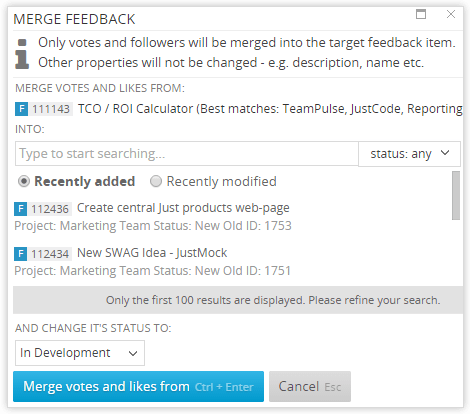Click the ID badge 111143
Viewport: 470px width, 414px height.
[x=51, y=109]
